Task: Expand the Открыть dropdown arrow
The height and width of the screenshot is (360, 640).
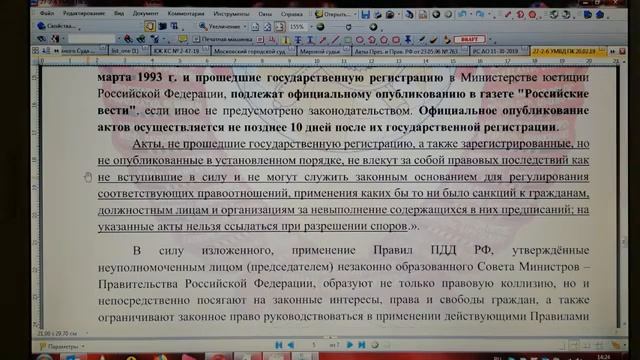Action: click(x=355, y=15)
